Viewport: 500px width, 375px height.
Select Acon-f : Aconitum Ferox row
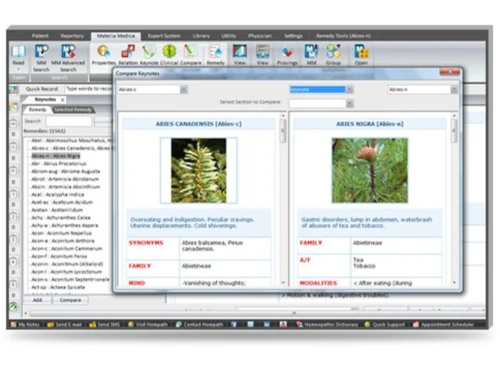[x=59, y=256]
